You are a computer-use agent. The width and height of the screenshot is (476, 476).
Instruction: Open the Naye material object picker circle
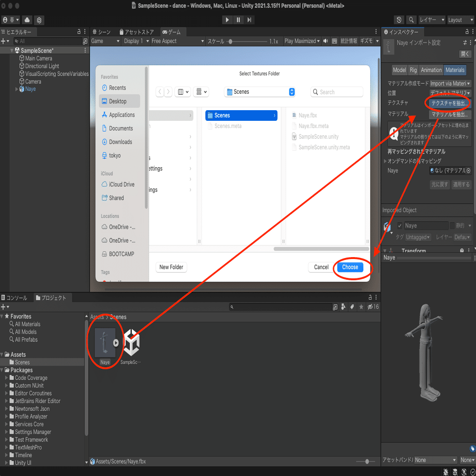pyautogui.click(x=468, y=171)
